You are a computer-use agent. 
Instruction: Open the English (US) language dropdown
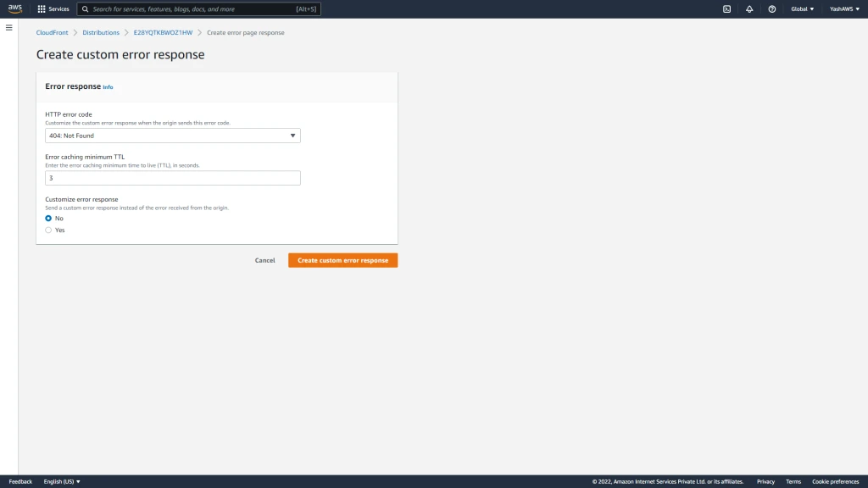coord(62,482)
